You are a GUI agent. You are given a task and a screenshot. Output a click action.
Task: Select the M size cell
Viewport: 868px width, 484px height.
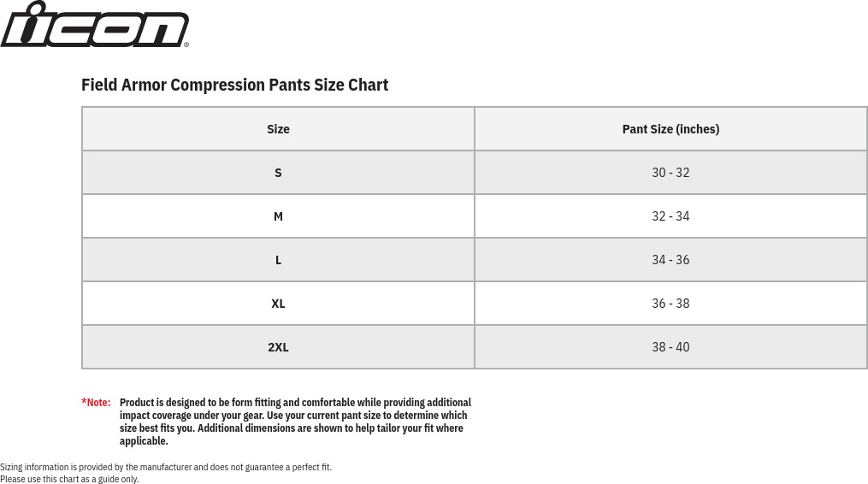tap(278, 216)
